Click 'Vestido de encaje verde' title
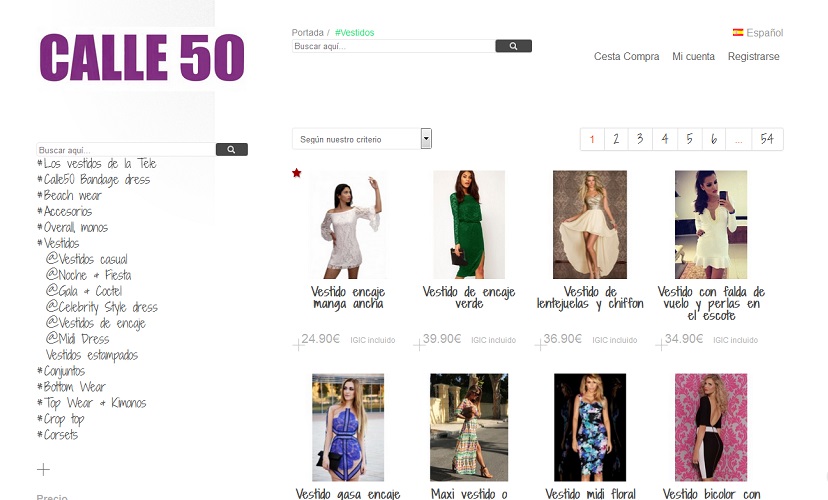The width and height of the screenshot is (828, 500). (x=469, y=298)
